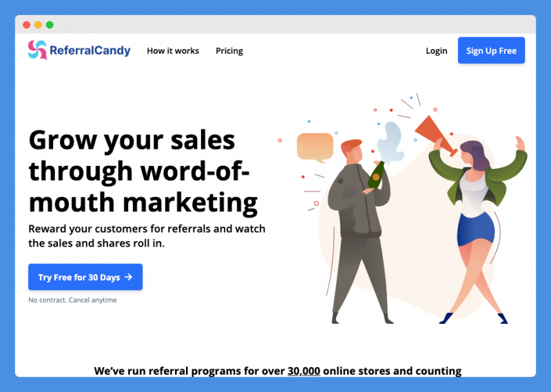Click the arrow icon in Try Free button
The height and width of the screenshot is (392, 551).
(129, 277)
